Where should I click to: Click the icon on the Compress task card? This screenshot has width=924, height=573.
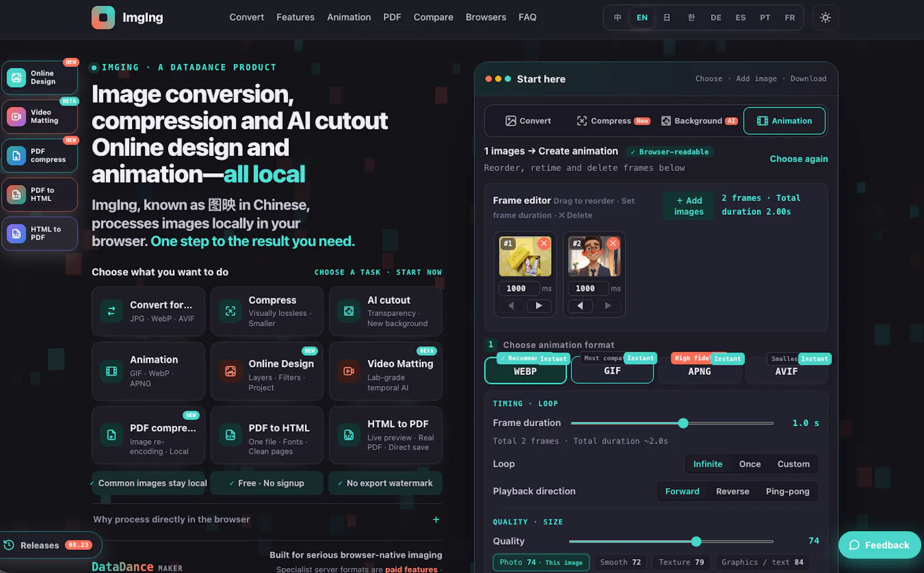coord(230,311)
